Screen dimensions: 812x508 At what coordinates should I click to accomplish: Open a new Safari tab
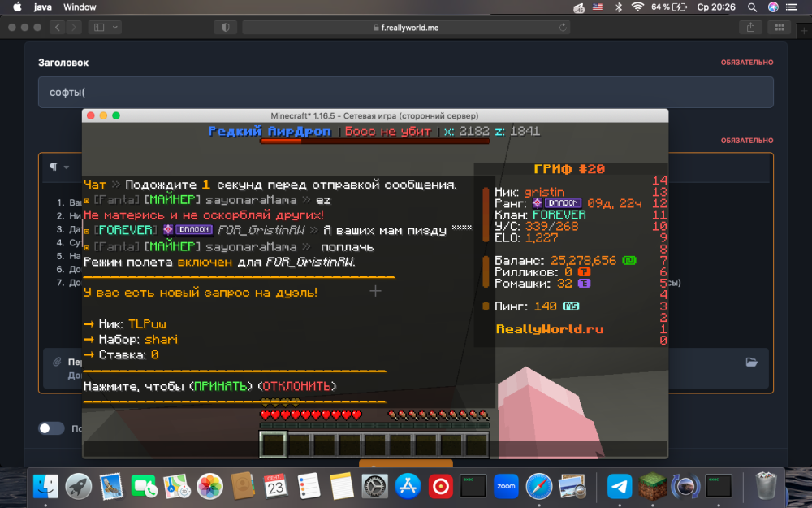804,31
